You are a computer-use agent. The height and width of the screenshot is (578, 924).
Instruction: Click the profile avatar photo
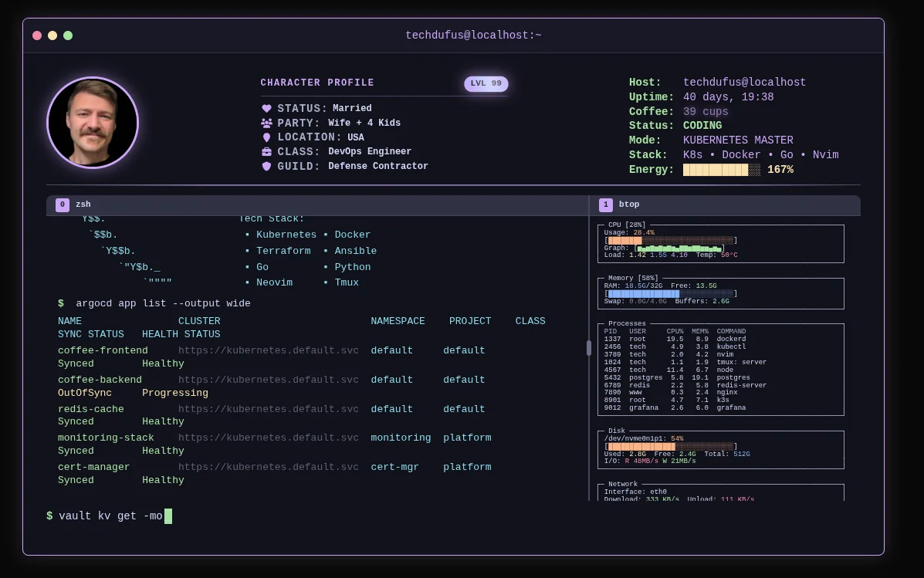(x=93, y=123)
